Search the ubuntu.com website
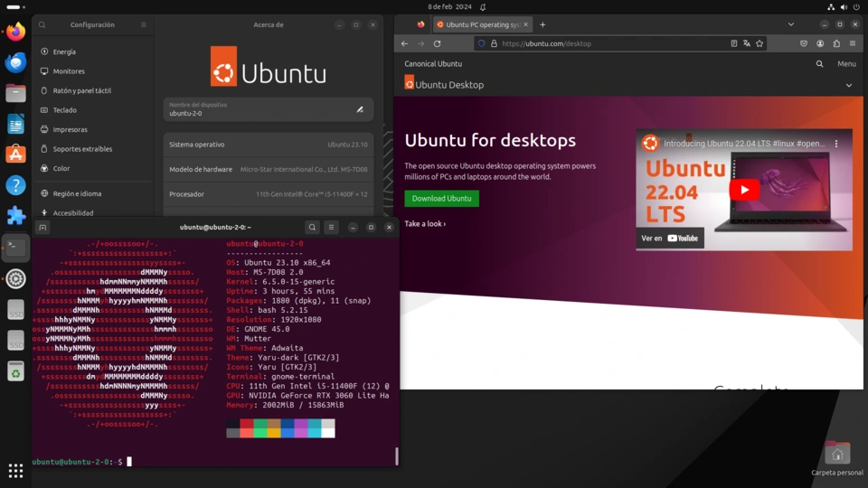This screenshot has height=488, width=868. [x=820, y=64]
